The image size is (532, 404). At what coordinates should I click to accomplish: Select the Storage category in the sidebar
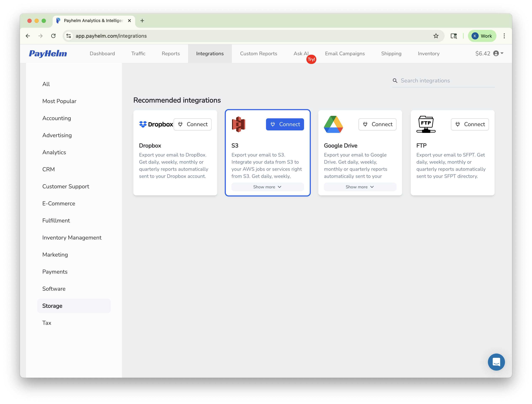point(52,306)
